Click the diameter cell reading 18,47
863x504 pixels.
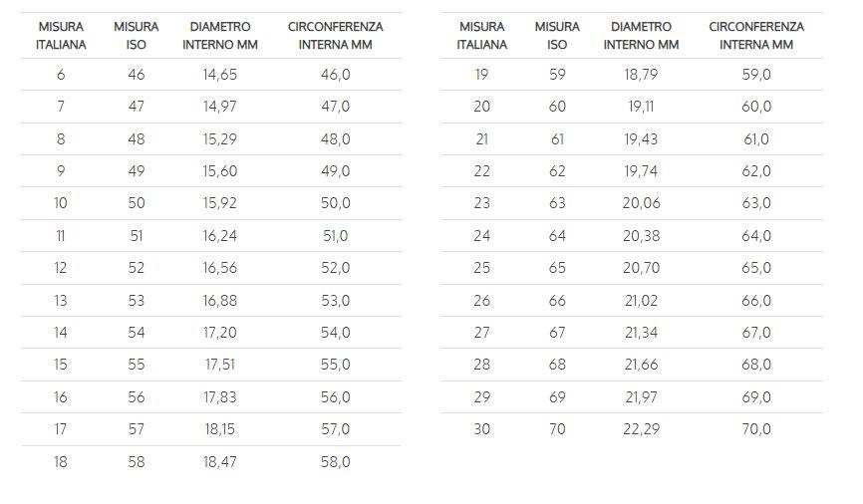coord(219,462)
